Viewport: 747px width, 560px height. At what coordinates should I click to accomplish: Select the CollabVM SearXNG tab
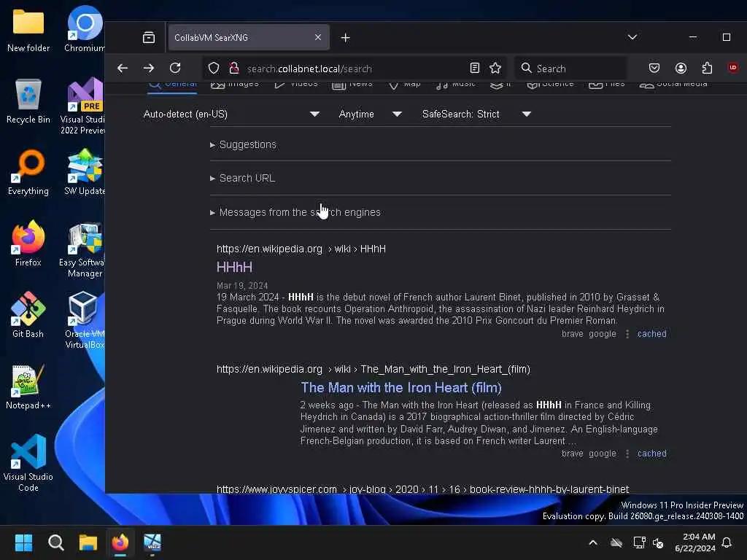point(249,38)
